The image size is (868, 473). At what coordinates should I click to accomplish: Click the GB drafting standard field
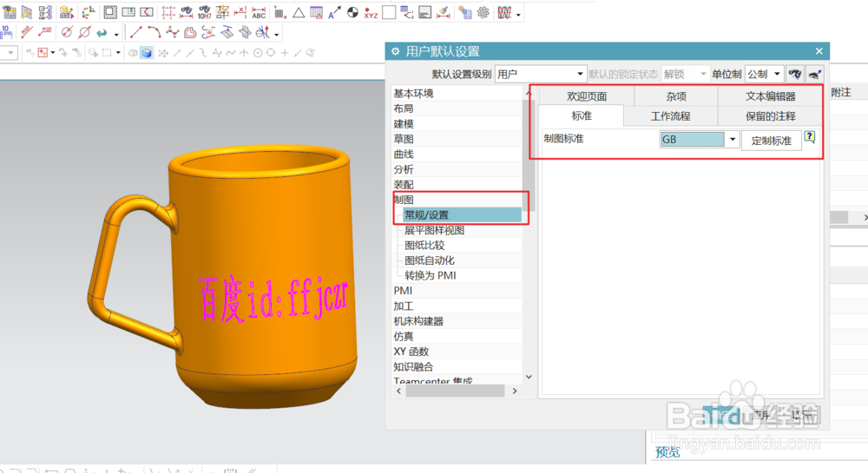(x=692, y=140)
